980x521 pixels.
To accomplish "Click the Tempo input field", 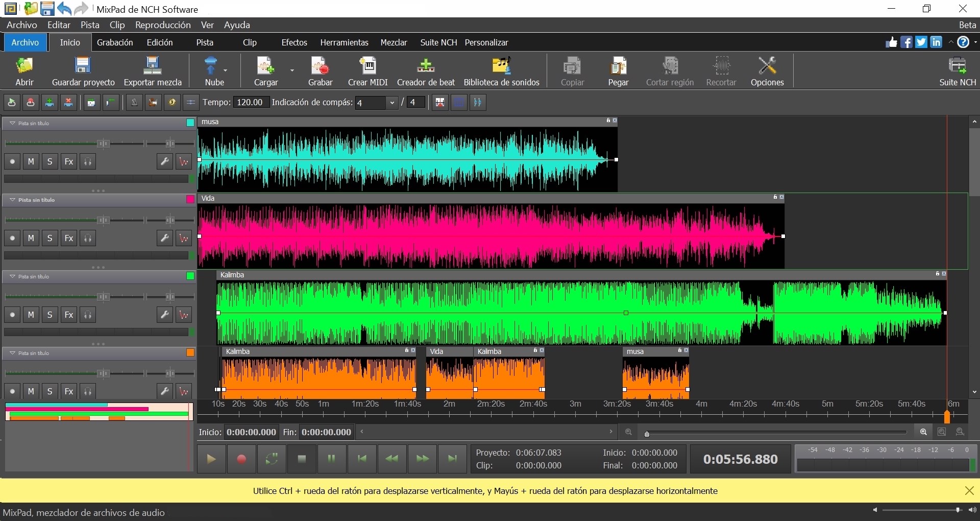I will pyautogui.click(x=250, y=102).
